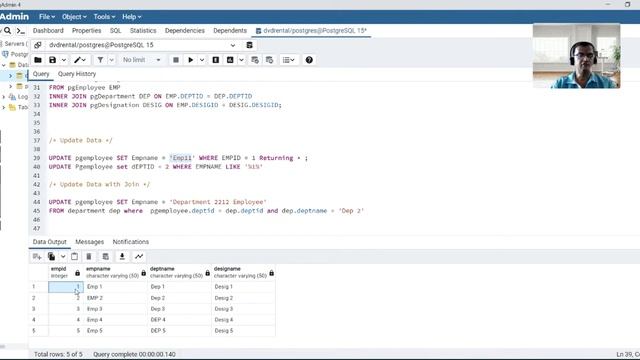
Task: Expand the save file options arrow
Action: coord(64,60)
